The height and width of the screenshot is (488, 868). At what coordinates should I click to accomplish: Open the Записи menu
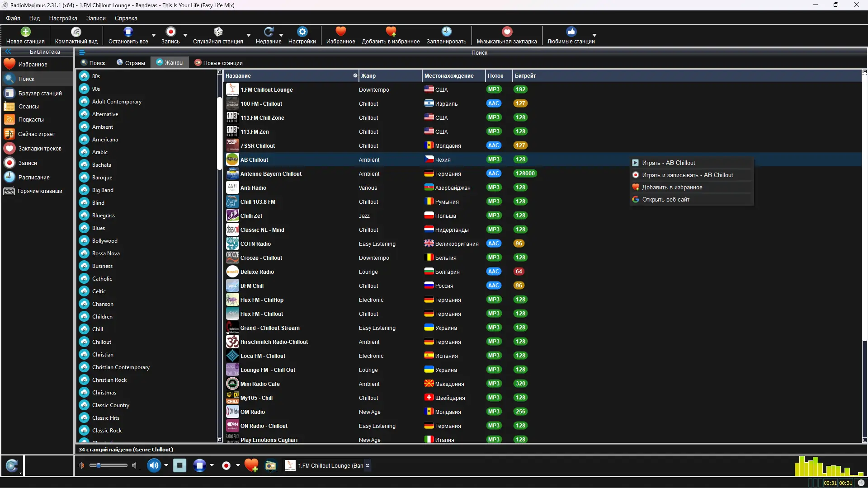[x=96, y=19]
